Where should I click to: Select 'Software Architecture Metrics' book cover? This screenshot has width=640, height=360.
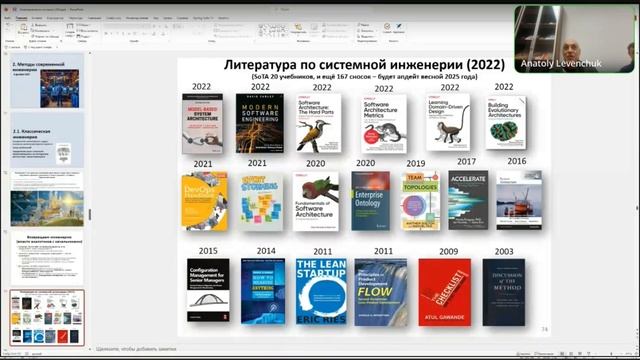pyautogui.click(x=384, y=124)
